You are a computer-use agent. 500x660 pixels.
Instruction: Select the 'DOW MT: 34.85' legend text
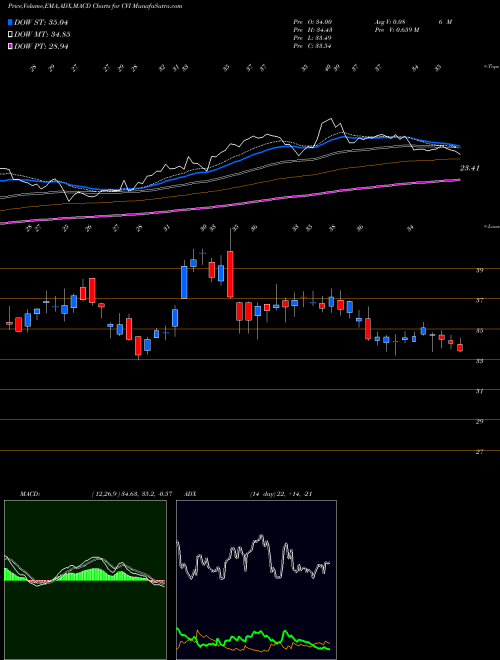coord(42,35)
